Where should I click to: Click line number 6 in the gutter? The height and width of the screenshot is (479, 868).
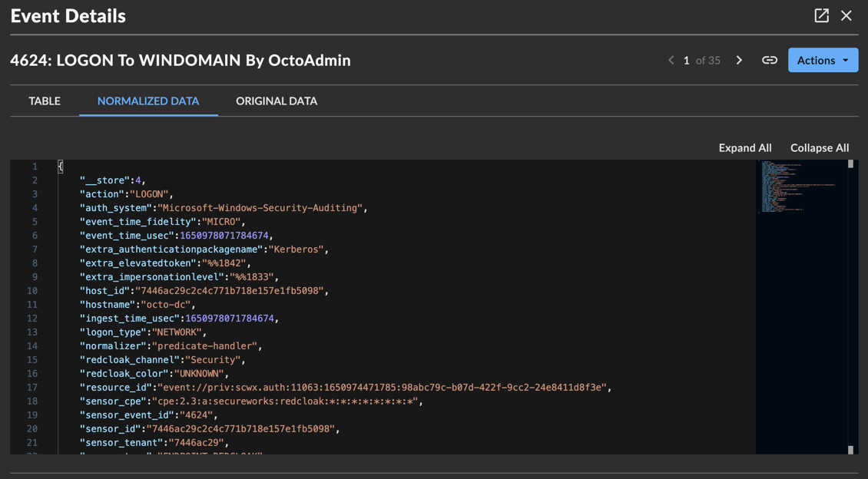(35, 236)
